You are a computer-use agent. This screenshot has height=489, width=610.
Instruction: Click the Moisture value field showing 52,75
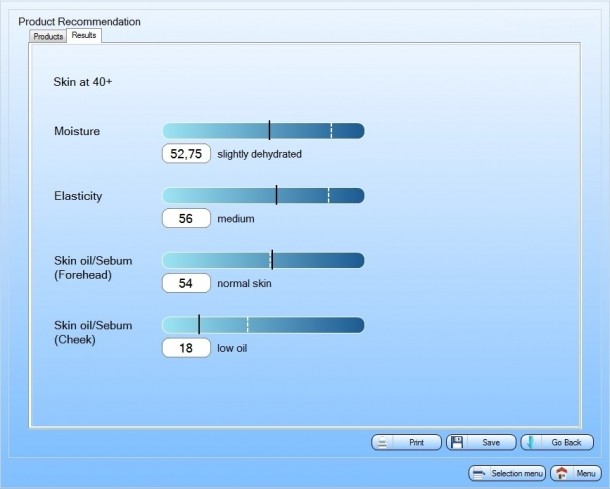pyautogui.click(x=186, y=154)
